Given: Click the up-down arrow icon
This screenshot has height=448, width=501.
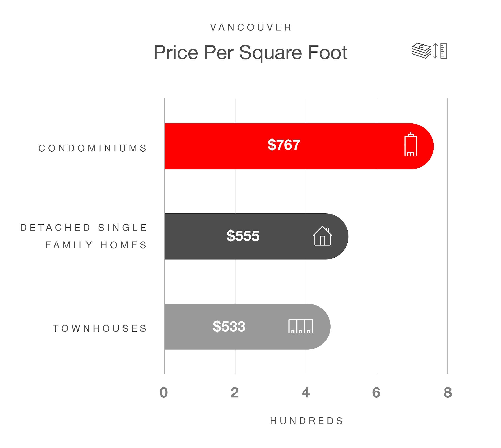Looking at the screenshot, I should click(435, 51).
